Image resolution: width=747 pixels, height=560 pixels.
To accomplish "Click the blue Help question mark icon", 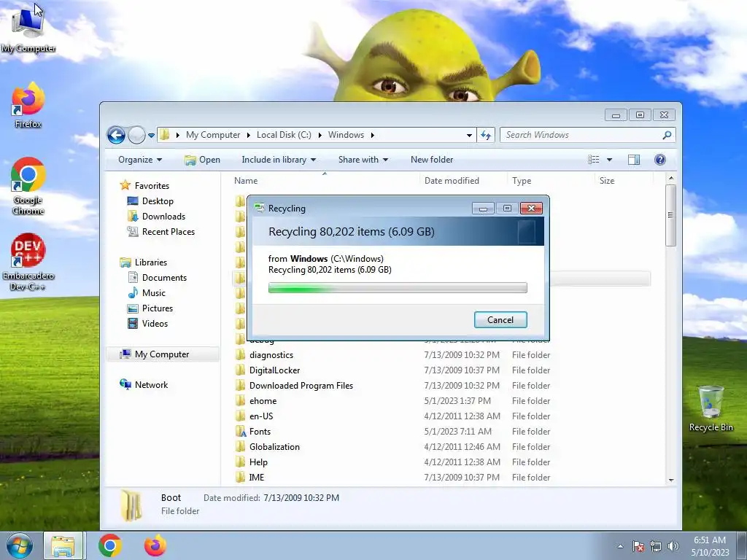I will coord(659,160).
